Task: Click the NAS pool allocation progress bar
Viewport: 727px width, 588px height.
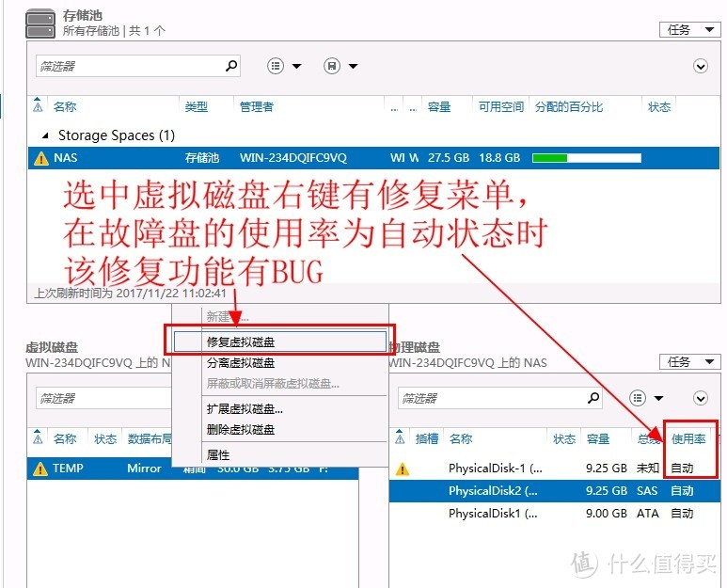Action: (x=587, y=158)
